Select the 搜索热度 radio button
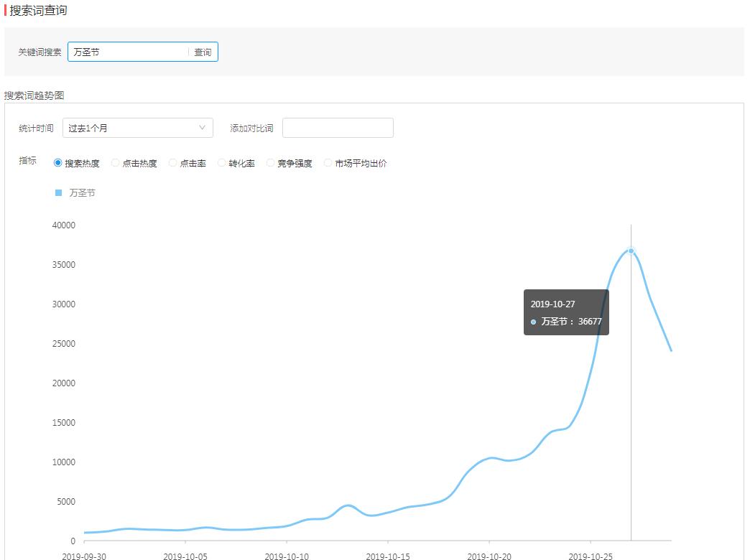The width and height of the screenshot is (750, 560). pos(58,163)
